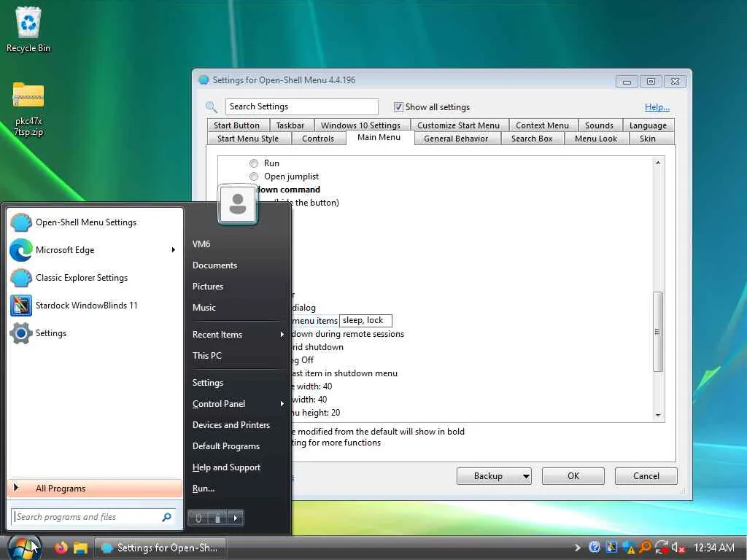Switch to the Start Button tab
The height and width of the screenshot is (560, 747).
click(x=237, y=125)
